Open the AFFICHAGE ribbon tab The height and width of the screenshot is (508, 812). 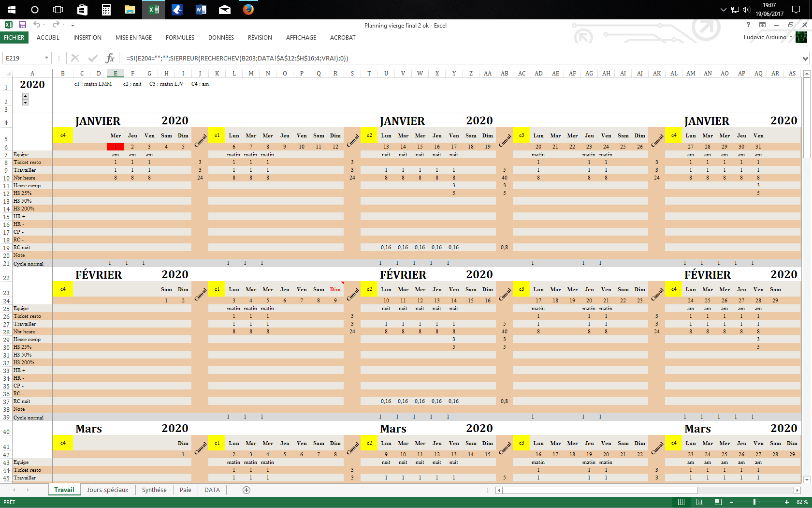click(x=301, y=38)
